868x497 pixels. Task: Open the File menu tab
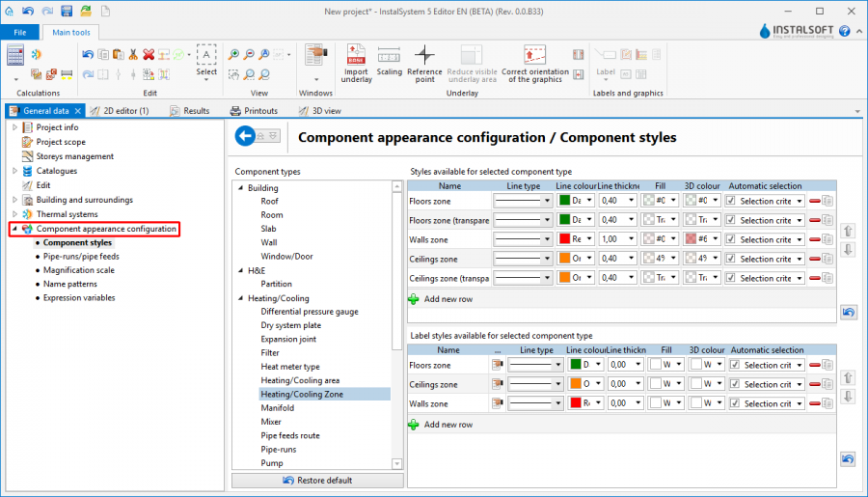click(x=19, y=32)
